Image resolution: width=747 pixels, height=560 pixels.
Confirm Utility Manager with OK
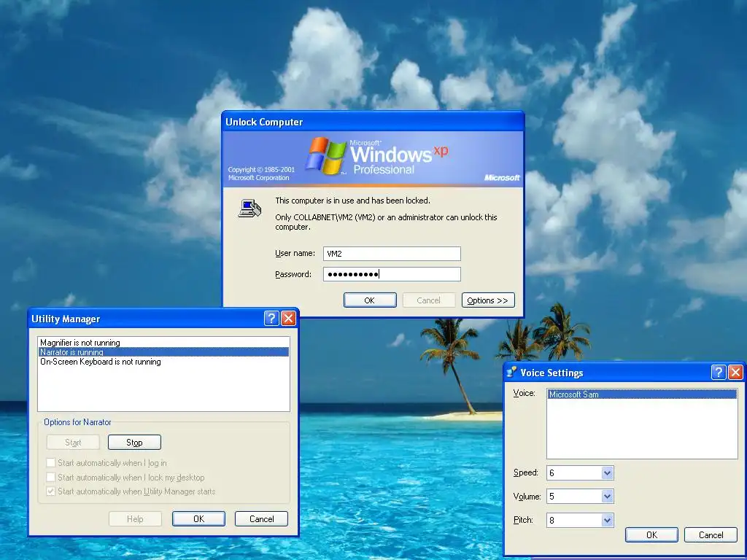[x=198, y=518]
